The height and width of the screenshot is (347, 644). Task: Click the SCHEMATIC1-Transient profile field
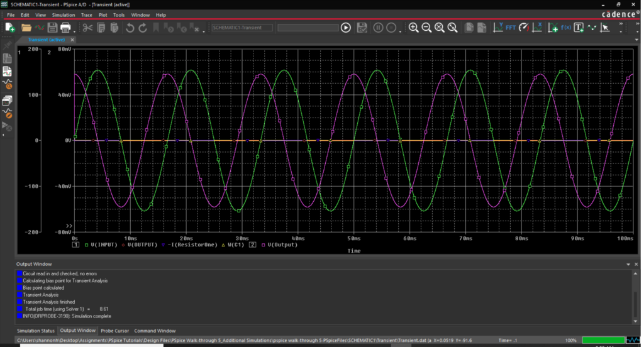pos(242,28)
